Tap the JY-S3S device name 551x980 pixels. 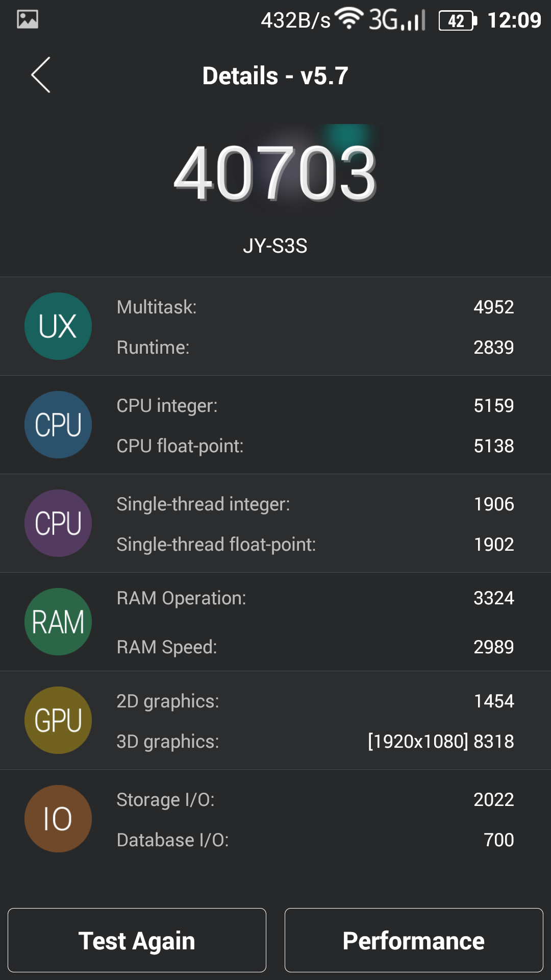(275, 246)
